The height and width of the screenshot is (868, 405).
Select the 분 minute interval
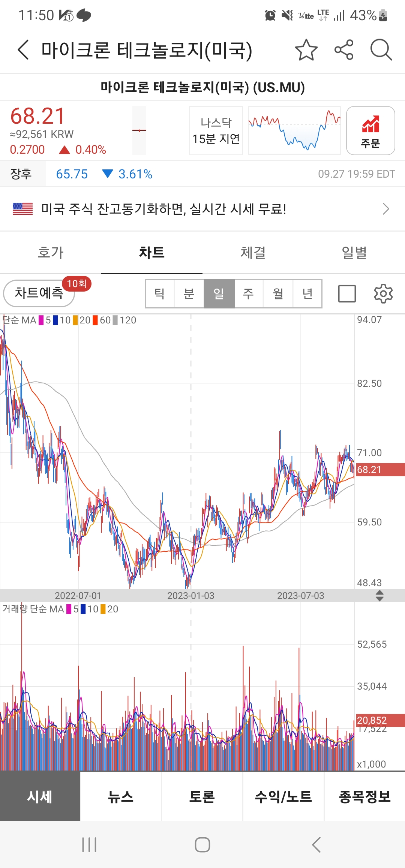pos(189,293)
